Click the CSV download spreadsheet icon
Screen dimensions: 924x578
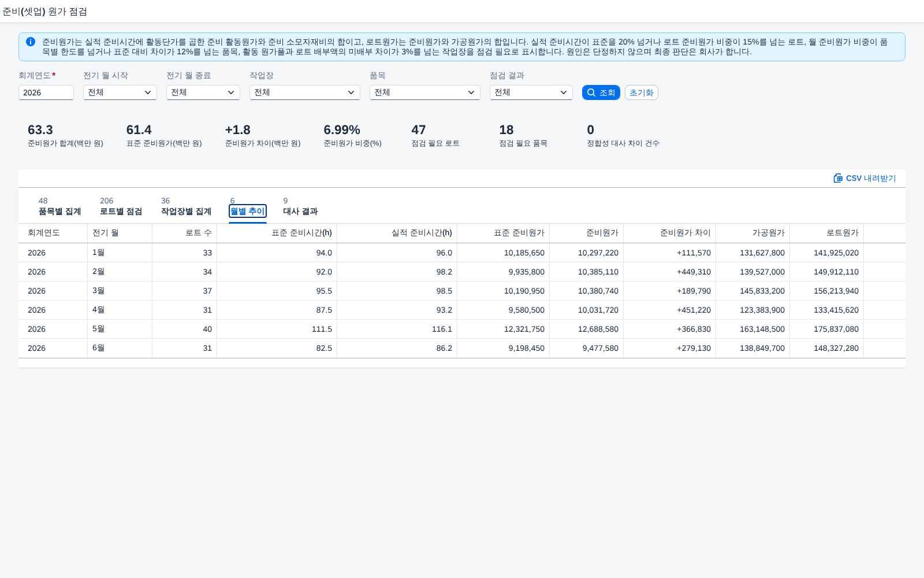tap(838, 178)
